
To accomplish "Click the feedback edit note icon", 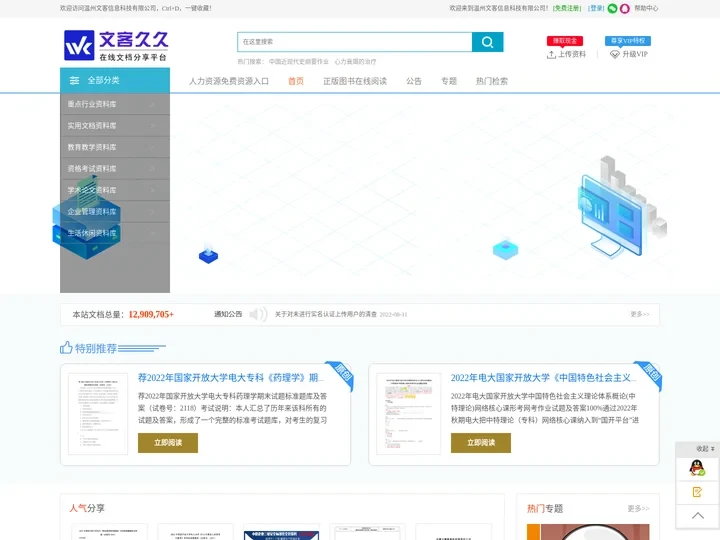I will 697,492.
